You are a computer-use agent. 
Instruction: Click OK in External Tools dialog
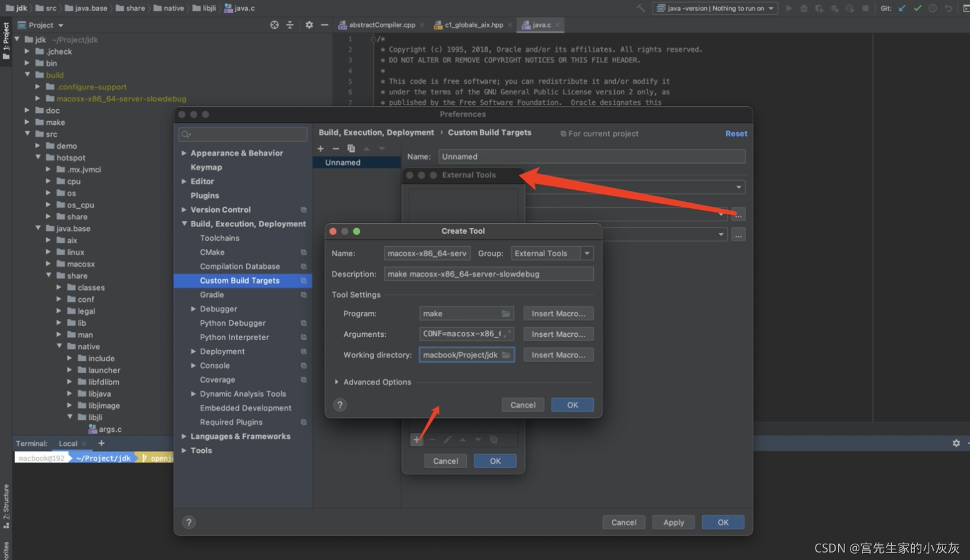495,461
